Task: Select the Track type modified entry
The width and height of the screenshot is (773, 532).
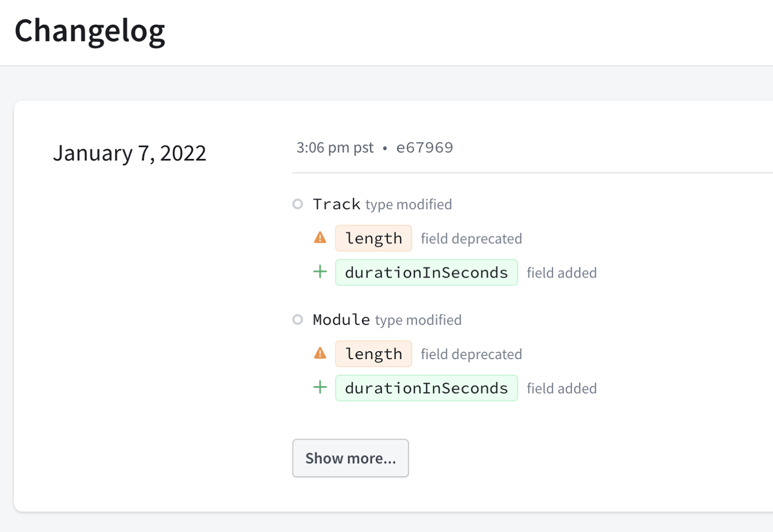Action: coord(382,204)
